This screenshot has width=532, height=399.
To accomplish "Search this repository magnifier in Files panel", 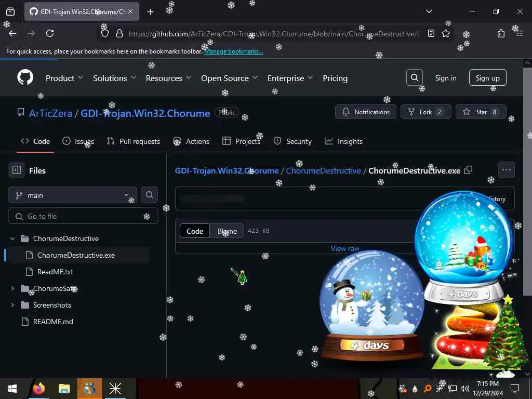I will [x=149, y=195].
